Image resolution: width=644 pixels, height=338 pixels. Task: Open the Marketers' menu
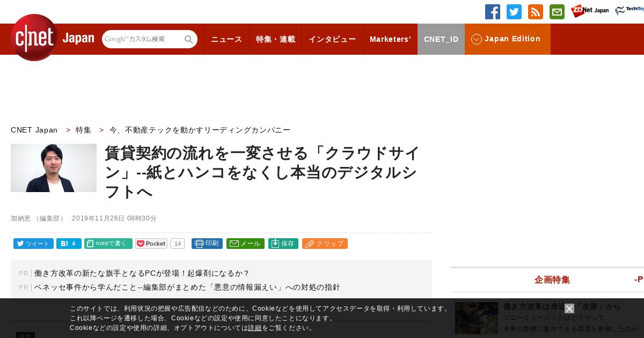tap(390, 39)
